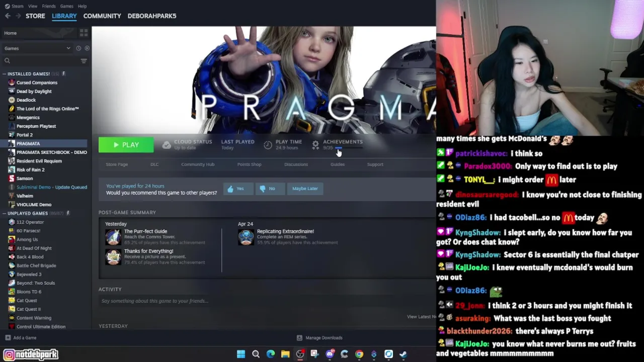Open the Points Shop link
Viewport: 644px width, 362px height.
249,164
